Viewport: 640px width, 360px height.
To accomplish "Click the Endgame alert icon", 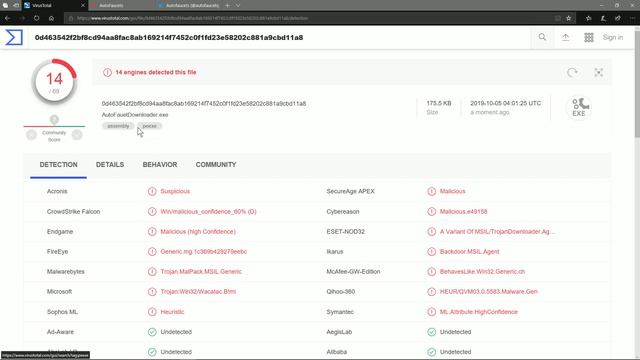I will tap(152, 231).
